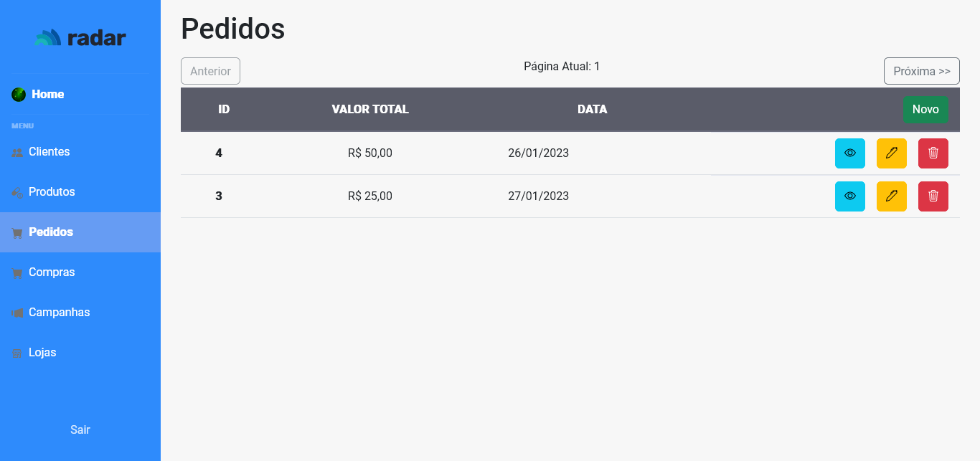Delete order 4 with the trash icon
The height and width of the screenshot is (461, 980).
click(x=933, y=153)
